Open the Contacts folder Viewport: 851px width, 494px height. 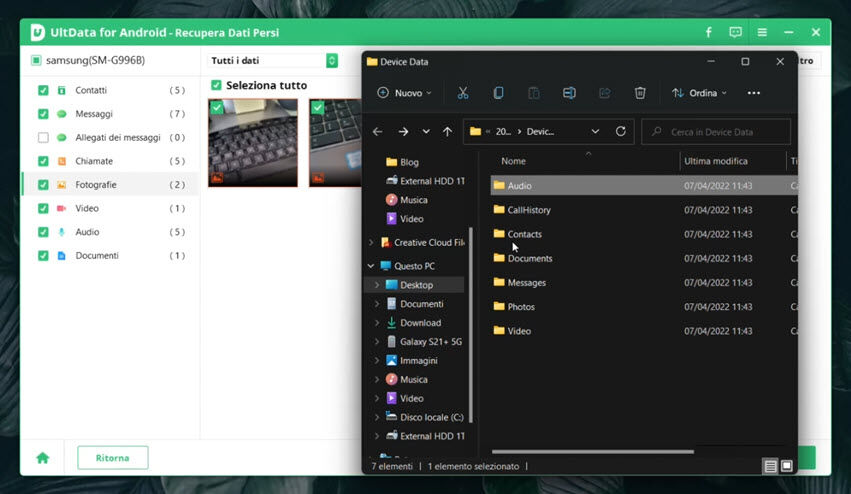pyautogui.click(x=524, y=234)
